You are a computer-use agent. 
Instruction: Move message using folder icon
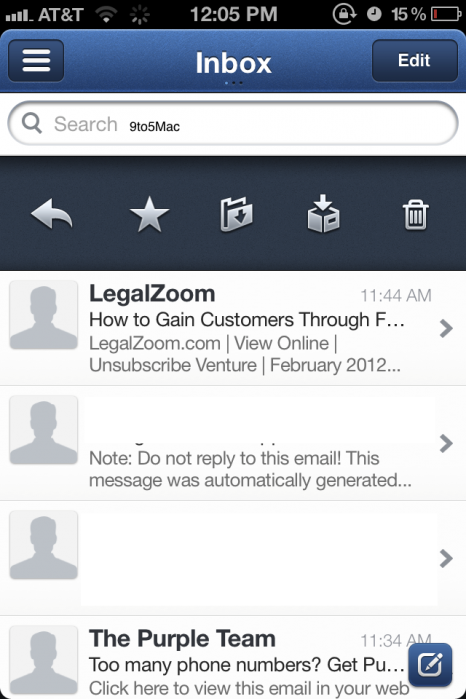click(x=236, y=214)
